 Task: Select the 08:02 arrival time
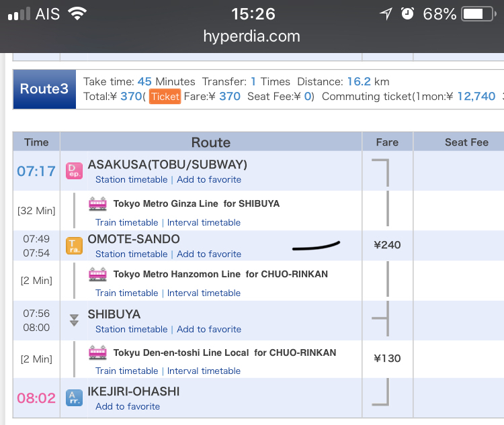point(36,398)
